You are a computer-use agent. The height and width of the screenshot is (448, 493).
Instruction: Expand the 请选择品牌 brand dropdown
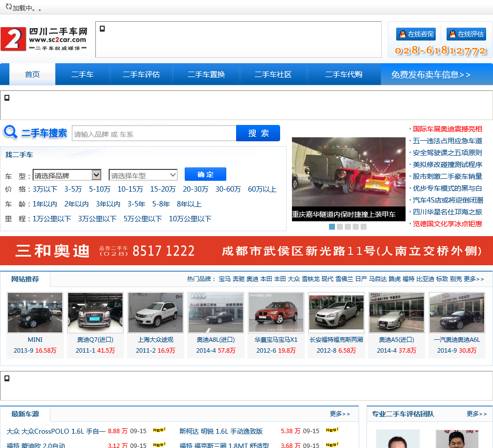(67, 175)
